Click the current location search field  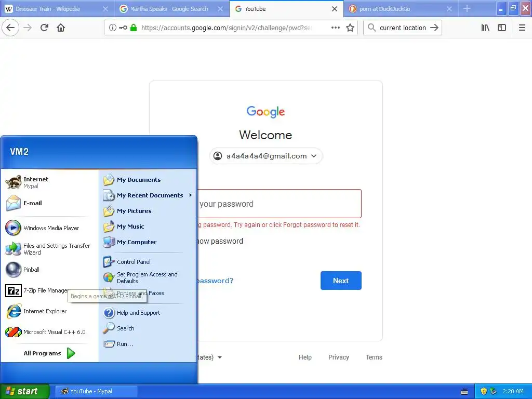point(403,28)
